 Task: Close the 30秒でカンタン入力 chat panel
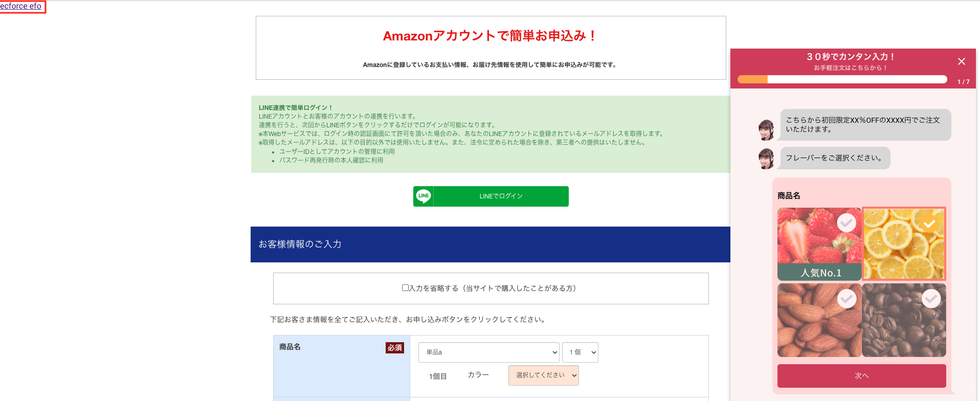click(962, 61)
